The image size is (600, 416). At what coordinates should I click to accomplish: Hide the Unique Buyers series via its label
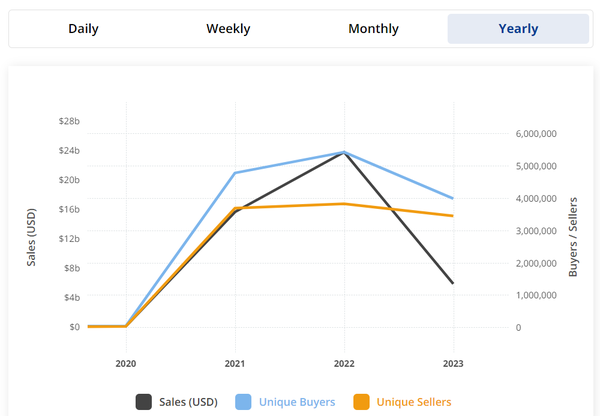(x=297, y=402)
